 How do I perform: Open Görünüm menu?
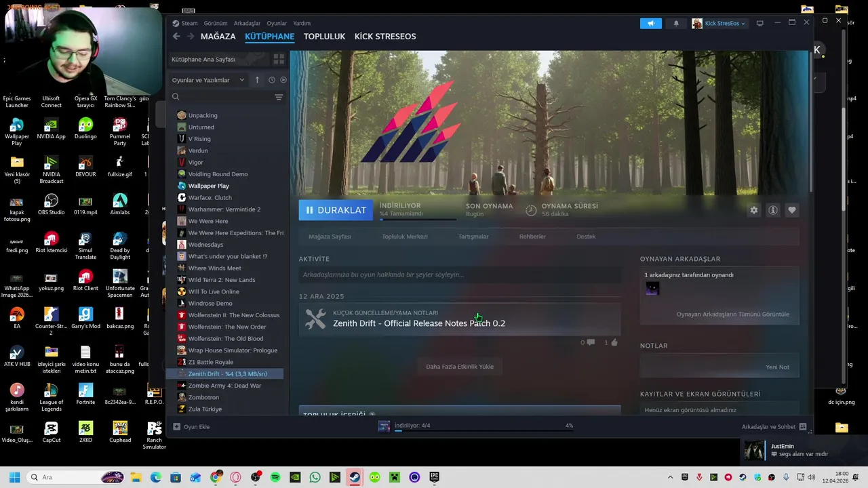pyautogui.click(x=216, y=23)
